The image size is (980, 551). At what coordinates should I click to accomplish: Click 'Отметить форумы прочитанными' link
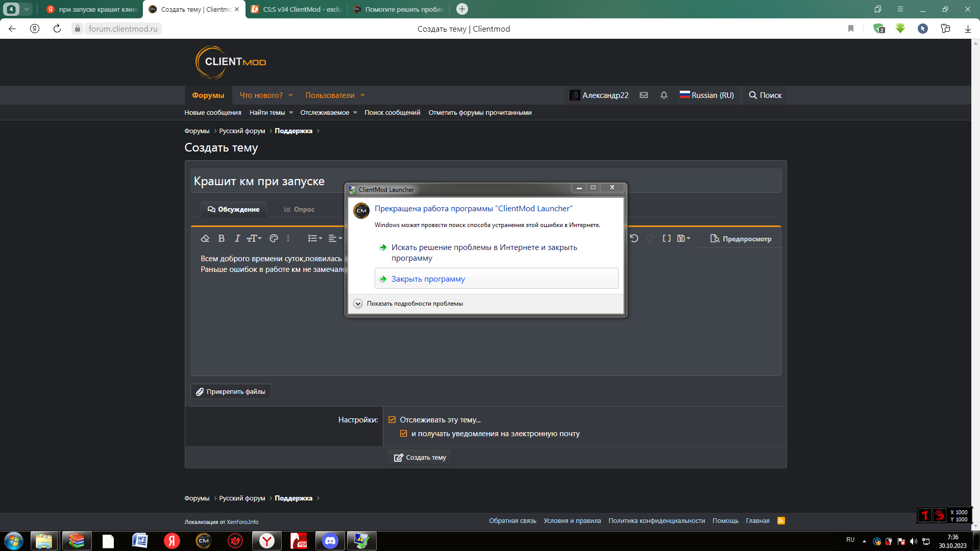pos(480,113)
